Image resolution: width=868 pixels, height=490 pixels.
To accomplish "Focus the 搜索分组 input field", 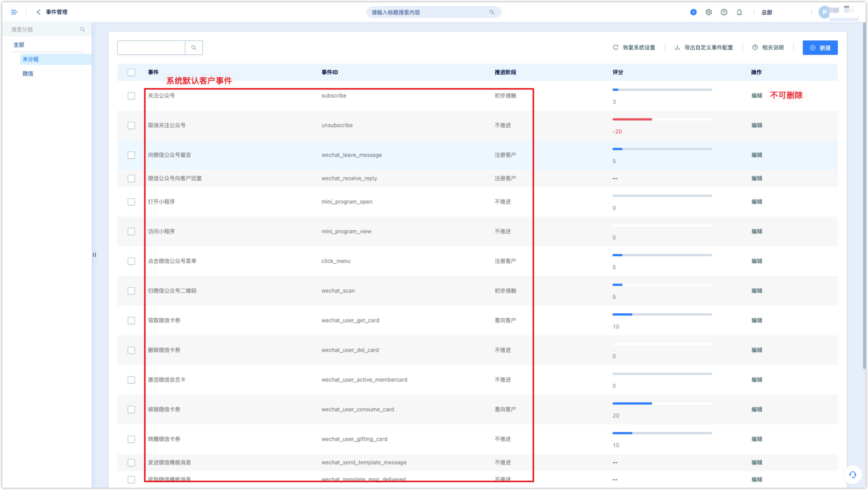I will point(44,29).
